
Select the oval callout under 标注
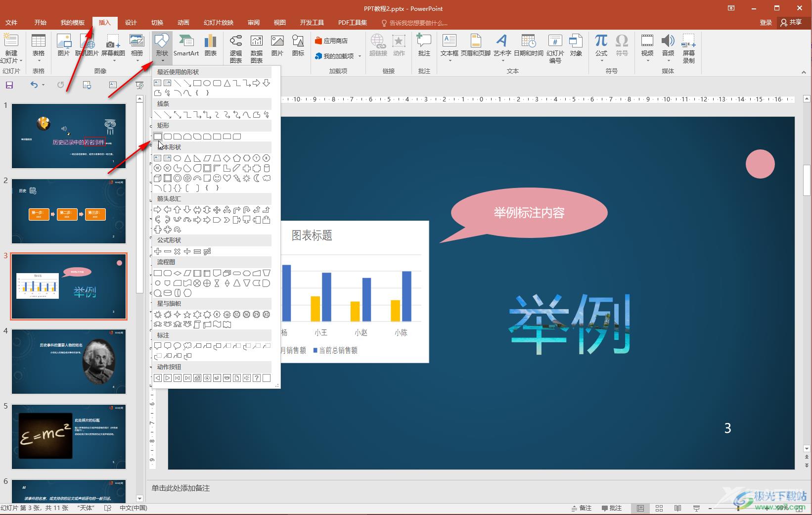point(178,346)
